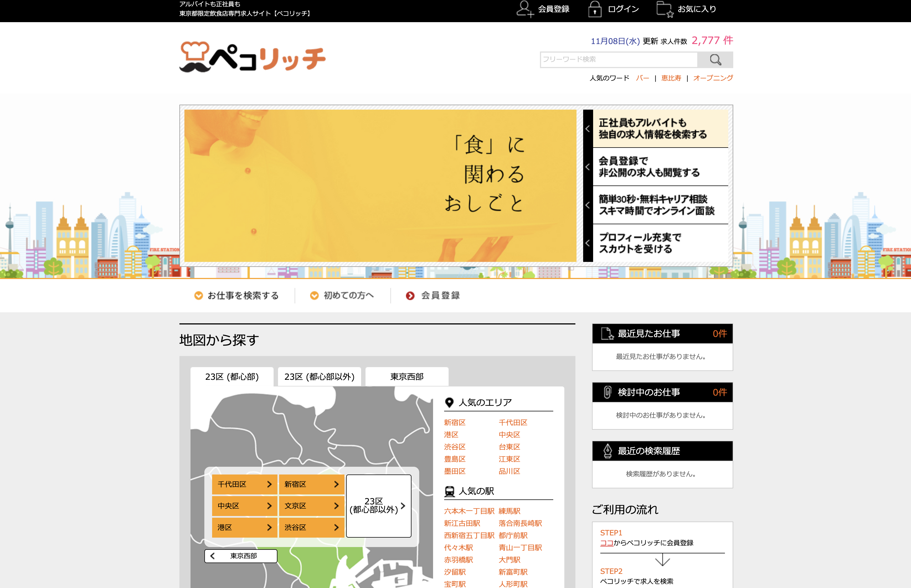This screenshot has width=911, height=588.
Task: Click the フリーワード検索 input field
Action: pyautogui.click(x=619, y=60)
